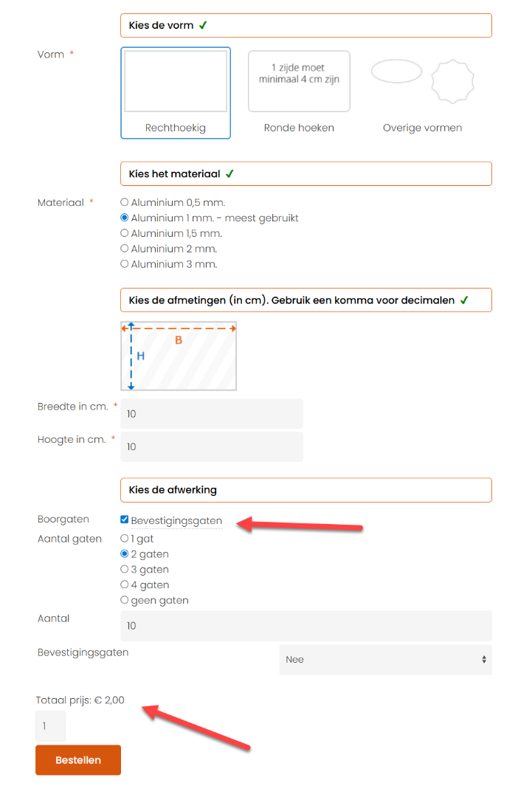The image size is (532, 797).
Task: Click the order quantity box above Bestellen
Action: tap(50, 726)
